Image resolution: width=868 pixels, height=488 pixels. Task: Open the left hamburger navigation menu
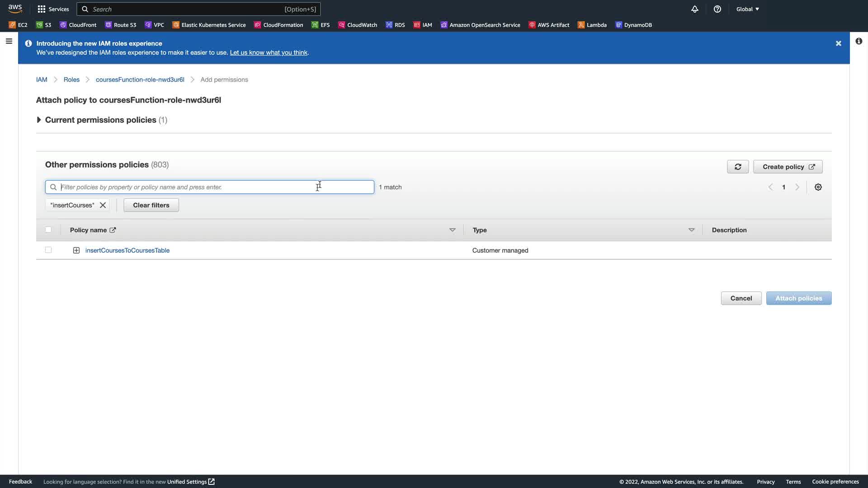click(9, 42)
